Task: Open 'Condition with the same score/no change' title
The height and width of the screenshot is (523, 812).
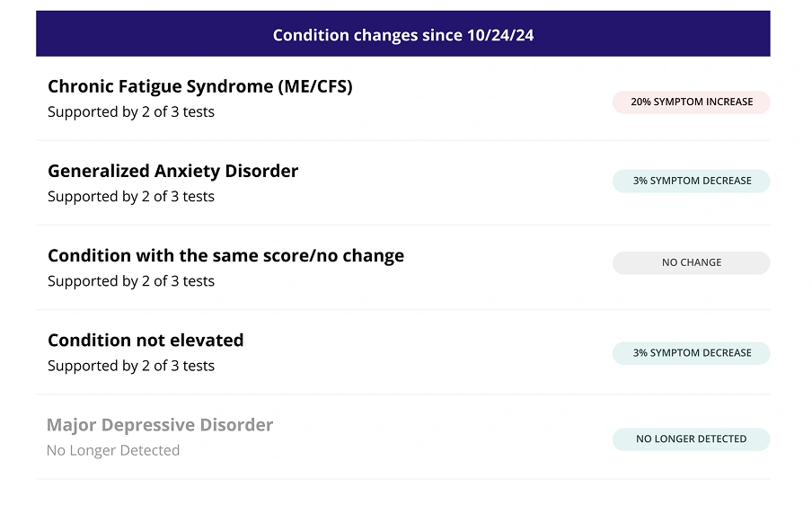Action: (x=225, y=255)
